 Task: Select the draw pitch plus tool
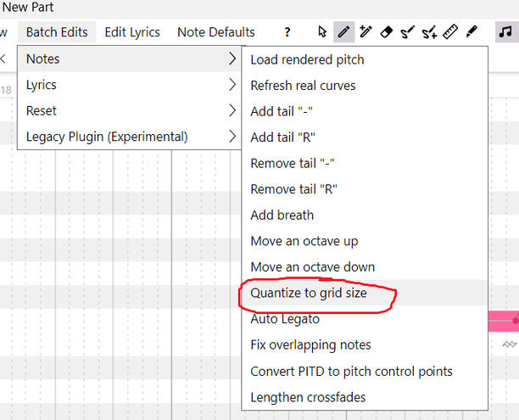pos(429,32)
